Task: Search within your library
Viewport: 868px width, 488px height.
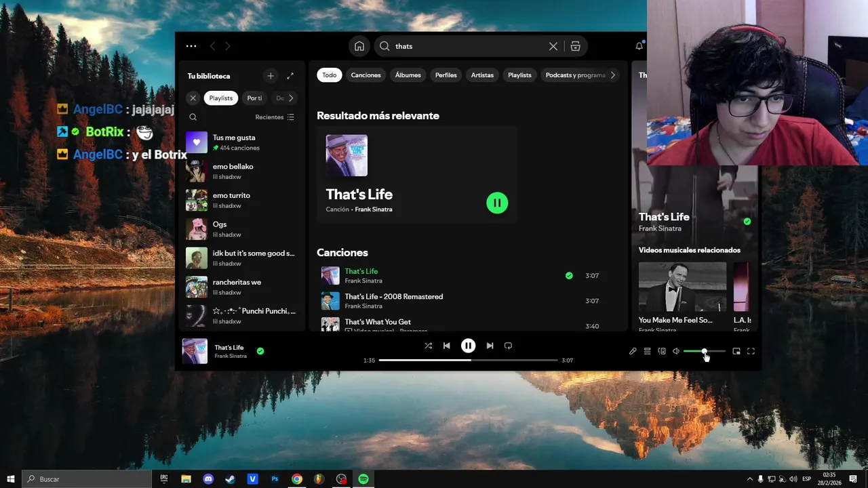Action: click(193, 117)
